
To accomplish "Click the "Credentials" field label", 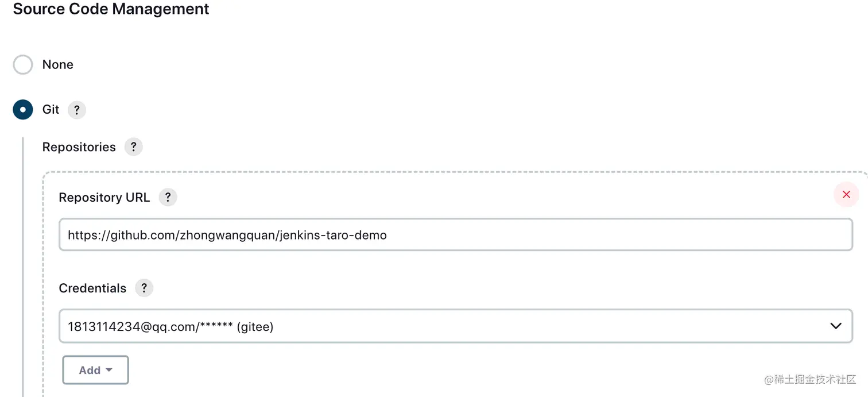I will point(92,288).
